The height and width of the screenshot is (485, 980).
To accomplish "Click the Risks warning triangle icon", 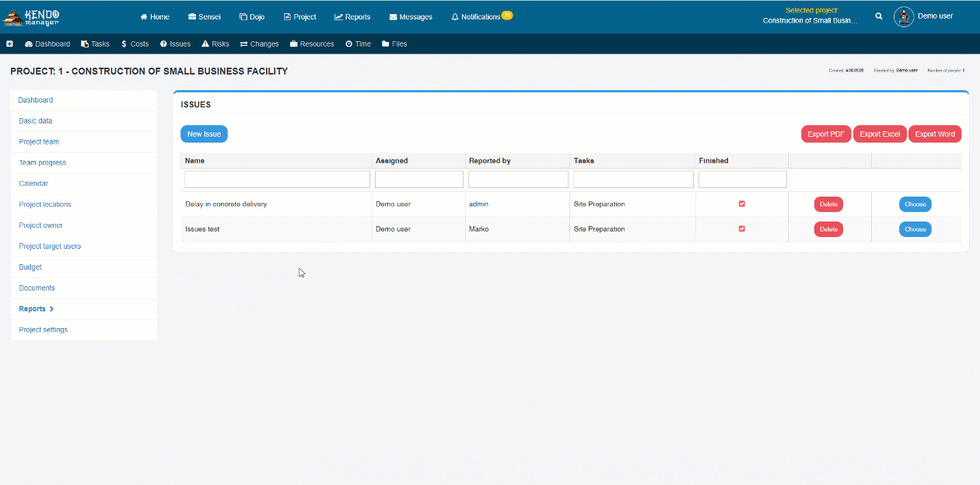I will click(205, 44).
